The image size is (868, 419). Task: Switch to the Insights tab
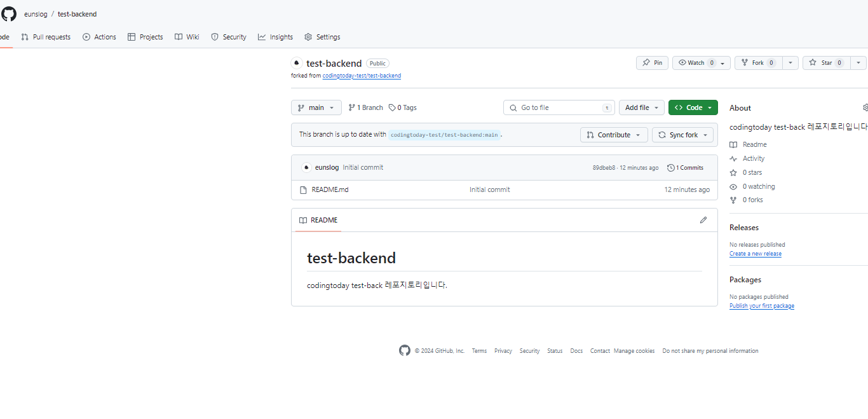pos(275,37)
